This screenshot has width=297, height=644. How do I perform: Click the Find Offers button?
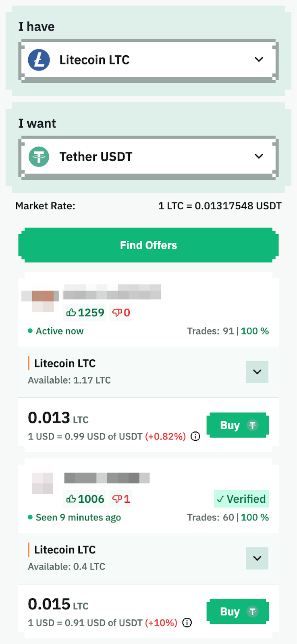[x=148, y=245]
